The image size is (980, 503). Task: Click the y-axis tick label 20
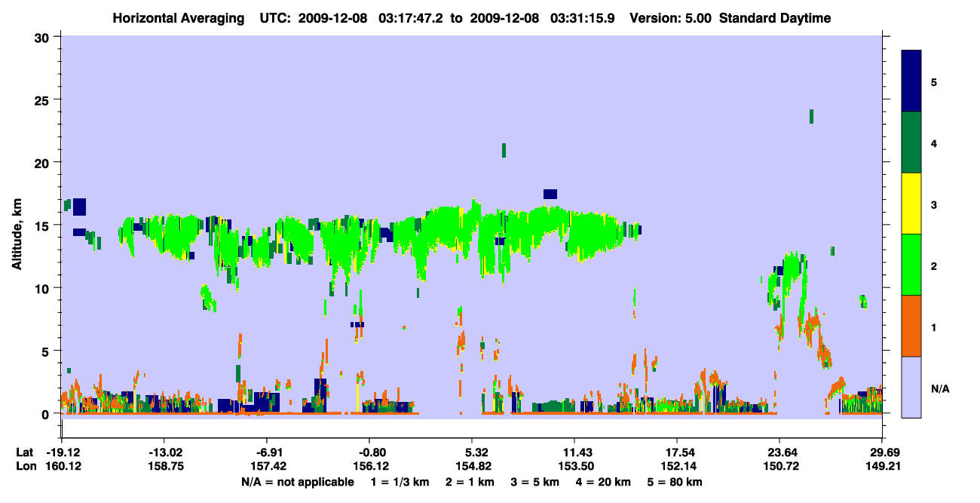point(44,162)
